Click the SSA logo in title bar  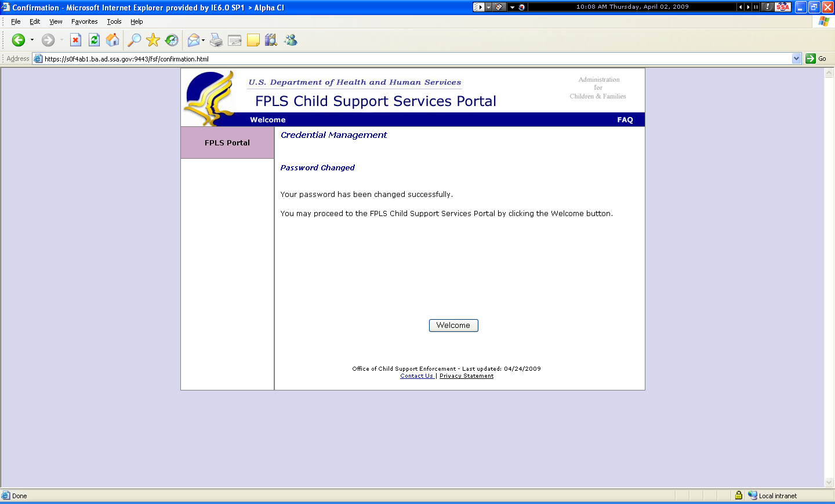783,7
